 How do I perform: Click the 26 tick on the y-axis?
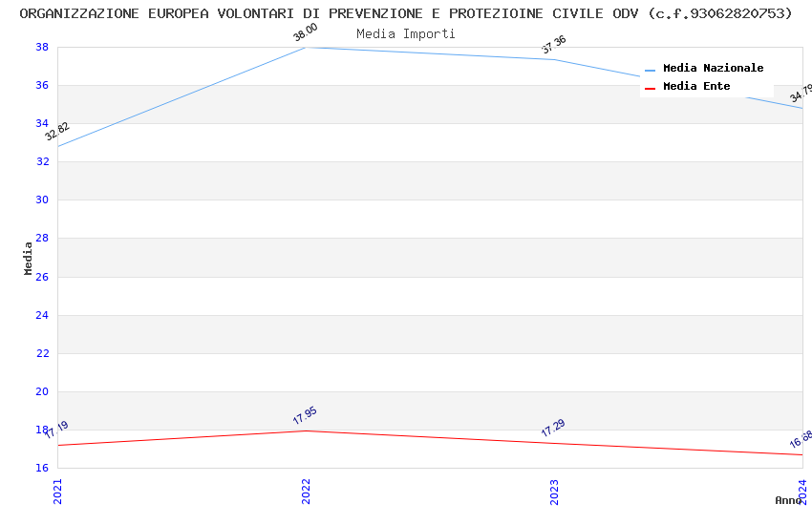[42, 277]
